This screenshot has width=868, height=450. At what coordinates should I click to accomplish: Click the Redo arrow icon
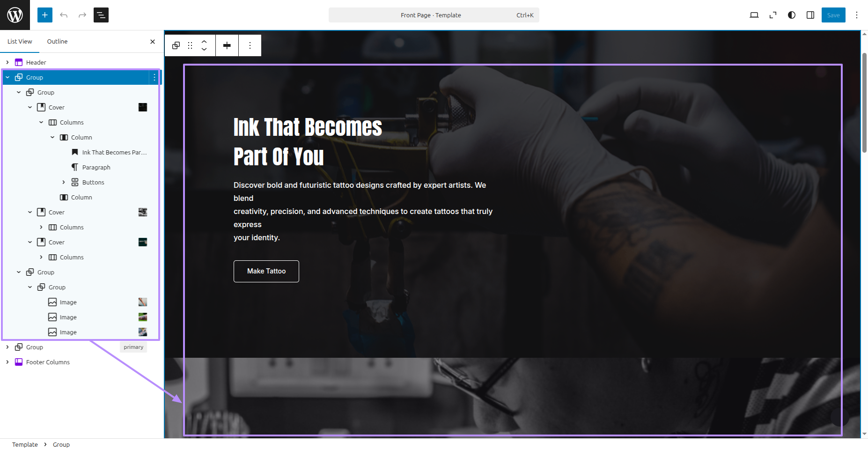[82, 15]
